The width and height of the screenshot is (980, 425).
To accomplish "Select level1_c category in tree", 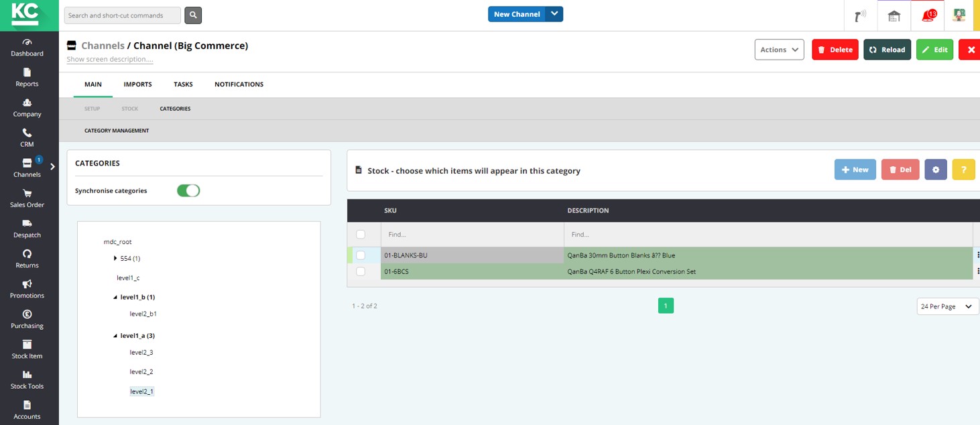I will [x=128, y=278].
